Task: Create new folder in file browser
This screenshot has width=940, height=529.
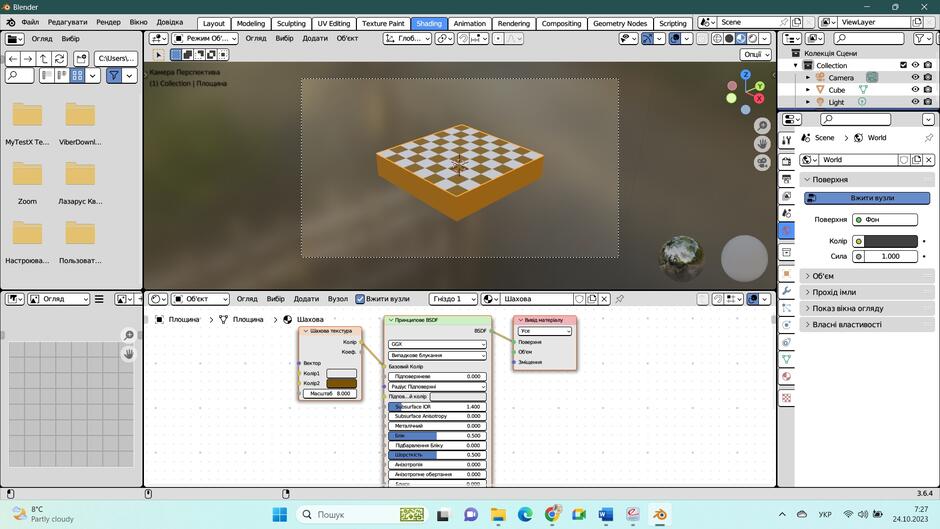Action: coord(81,59)
